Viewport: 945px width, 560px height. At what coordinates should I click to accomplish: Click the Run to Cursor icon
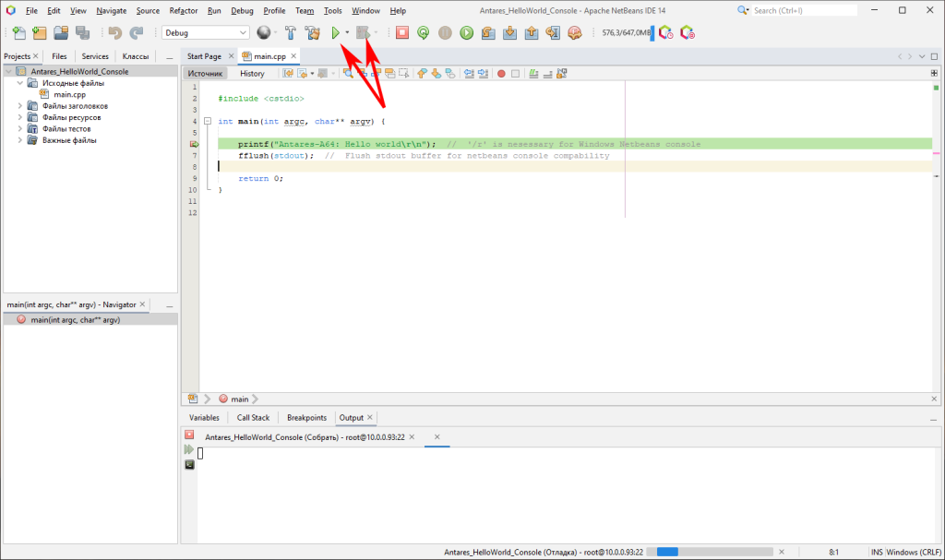[x=553, y=33]
